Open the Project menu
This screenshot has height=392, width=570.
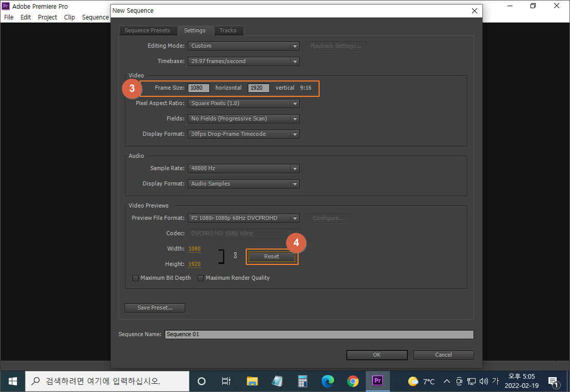47,17
